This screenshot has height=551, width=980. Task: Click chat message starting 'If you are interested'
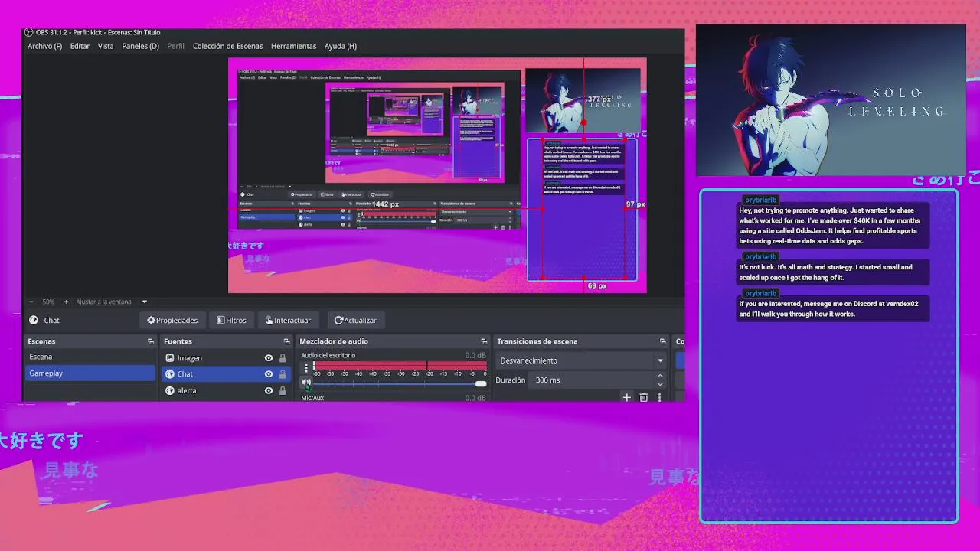[833, 308]
